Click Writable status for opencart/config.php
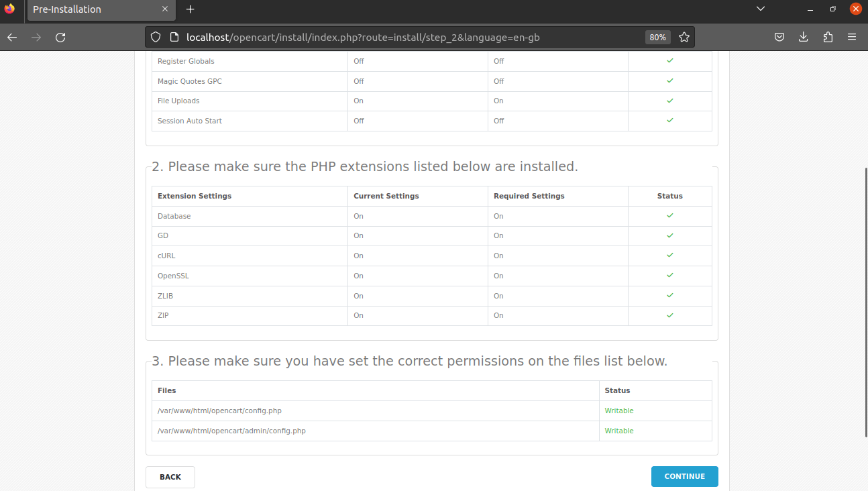This screenshot has width=868, height=491. (x=619, y=411)
